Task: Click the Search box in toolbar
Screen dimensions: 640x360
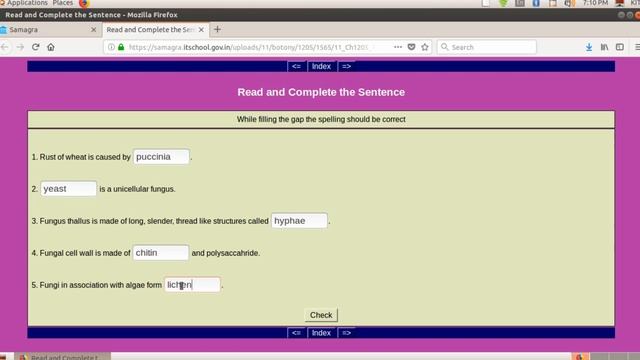Action: [487, 47]
